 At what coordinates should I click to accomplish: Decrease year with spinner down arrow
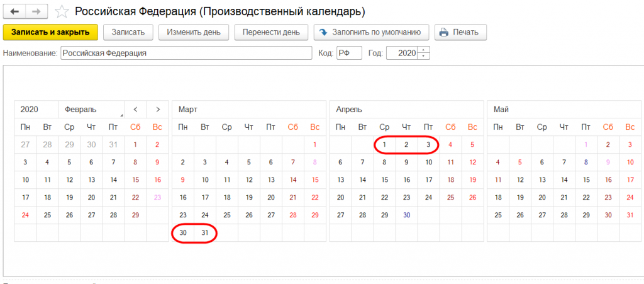(424, 57)
